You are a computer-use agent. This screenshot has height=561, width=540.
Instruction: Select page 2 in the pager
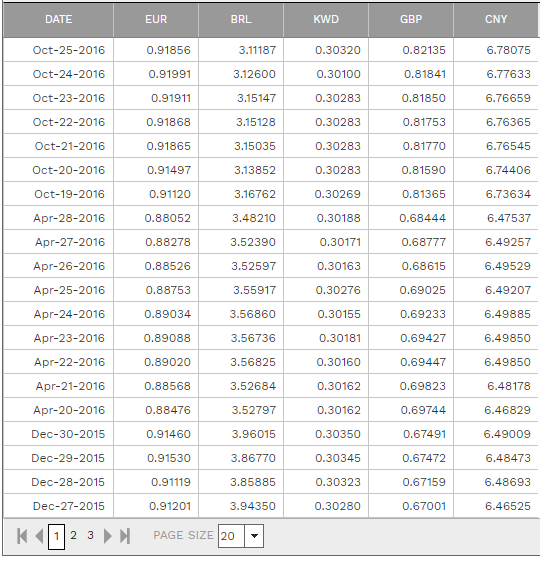(x=73, y=536)
